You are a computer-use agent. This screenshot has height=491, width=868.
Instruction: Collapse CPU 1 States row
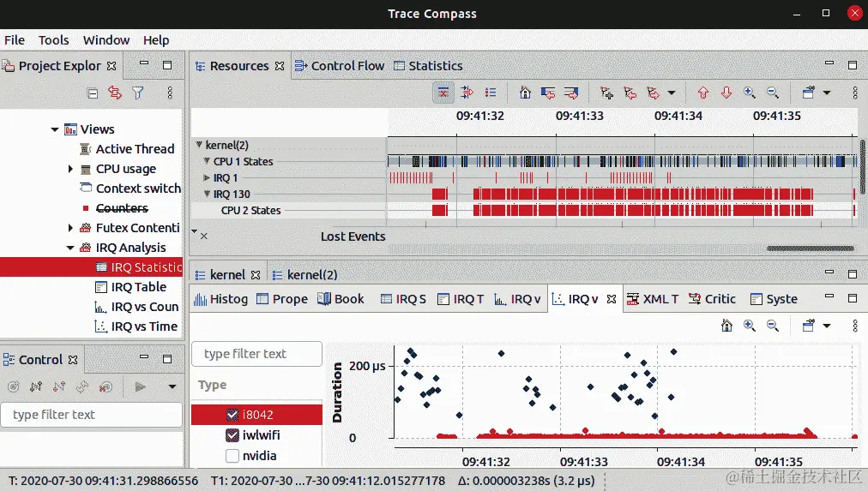[207, 161]
